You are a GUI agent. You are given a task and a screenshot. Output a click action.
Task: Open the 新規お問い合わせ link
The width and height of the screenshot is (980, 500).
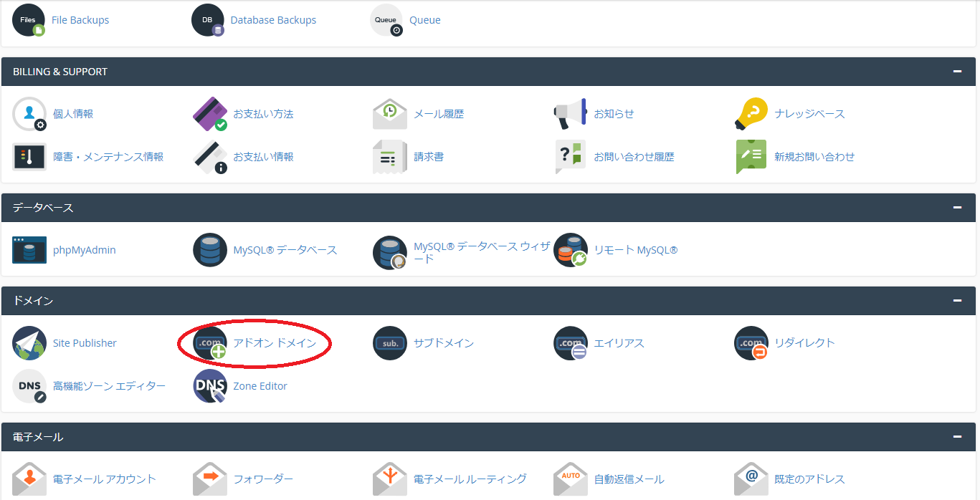[814, 157]
